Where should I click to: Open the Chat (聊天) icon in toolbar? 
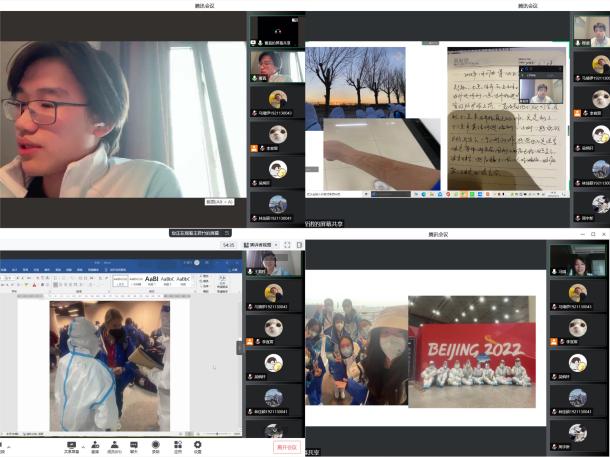pyautogui.click(x=134, y=445)
